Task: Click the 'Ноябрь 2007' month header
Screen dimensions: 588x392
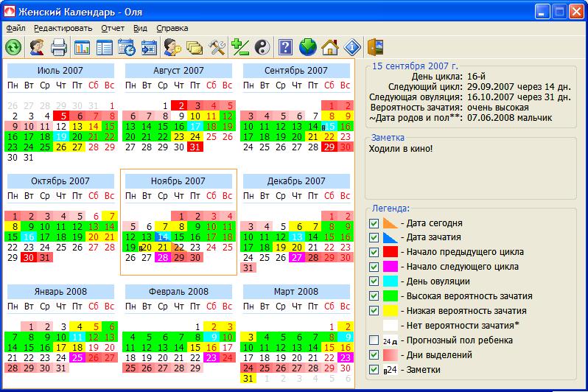Action: (178, 181)
